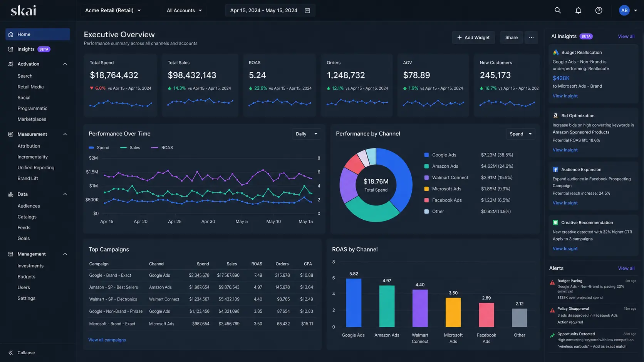Click the Google - Brand - Exact campaign row
This screenshot has height=362, width=644.
click(203, 275)
